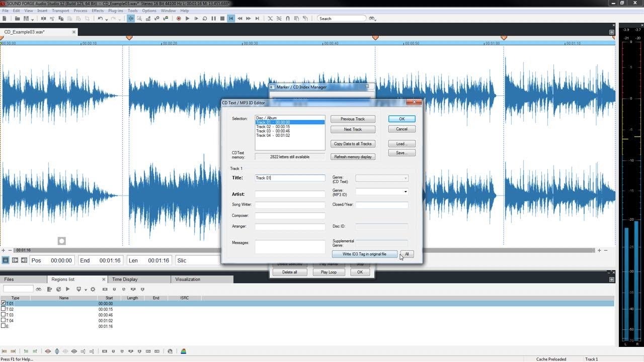This screenshot has width=644, height=362.
Task: Click the Search field in main toolbar
Action: pyautogui.click(x=342, y=19)
